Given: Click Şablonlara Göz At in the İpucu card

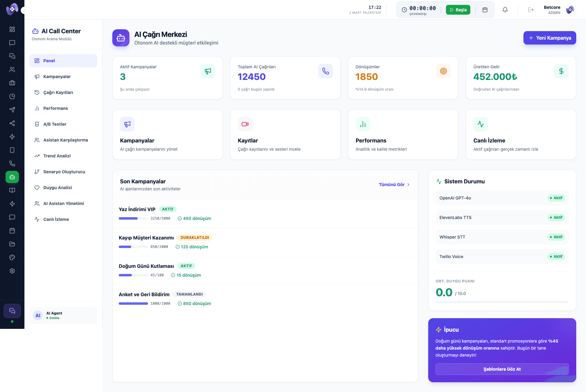Looking at the screenshot, I should [502, 369].
